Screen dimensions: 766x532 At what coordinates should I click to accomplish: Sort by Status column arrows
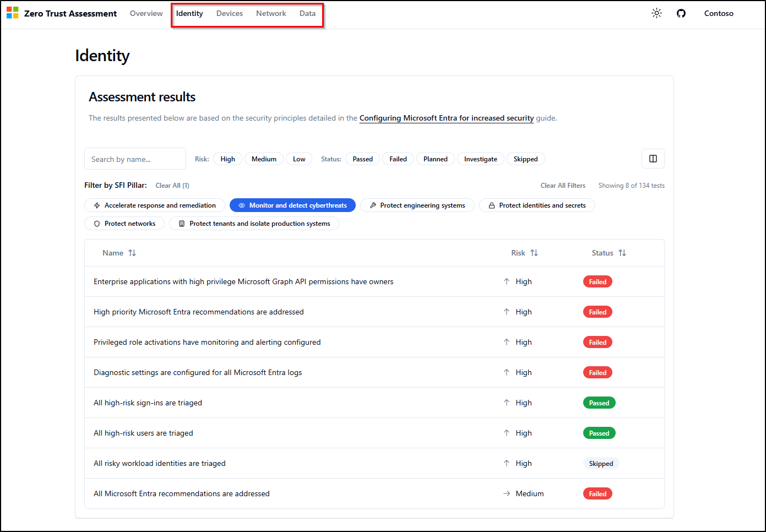622,253
